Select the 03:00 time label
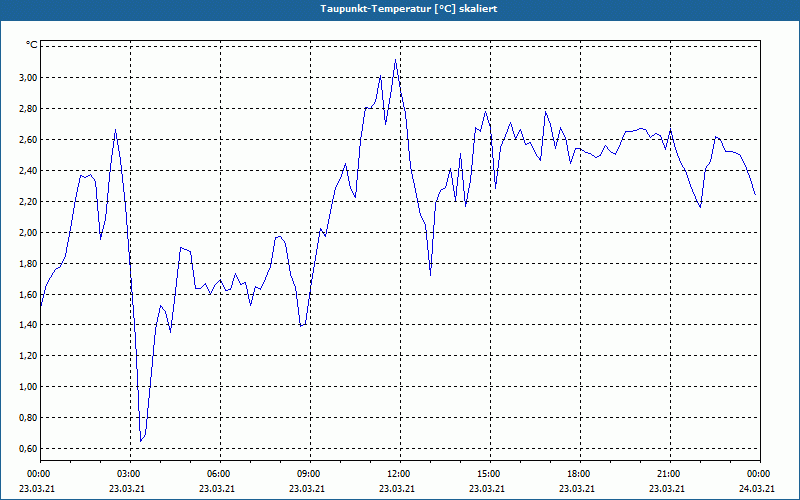The width and height of the screenshot is (800, 500). (130, 474)
